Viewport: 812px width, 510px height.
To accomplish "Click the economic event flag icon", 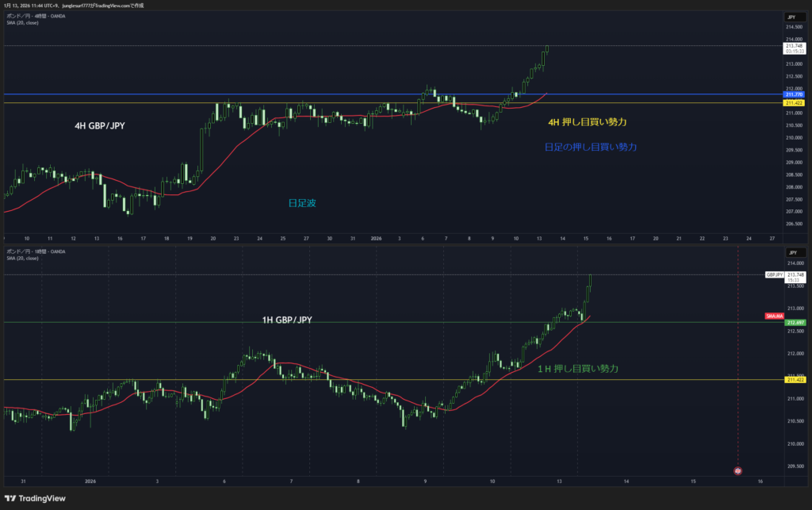I will [x=737, y=470].
